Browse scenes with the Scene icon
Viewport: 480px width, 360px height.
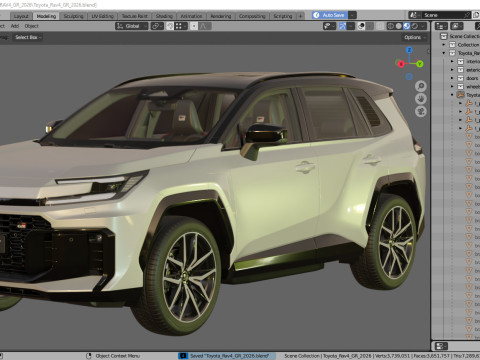[x=414, y=15]
